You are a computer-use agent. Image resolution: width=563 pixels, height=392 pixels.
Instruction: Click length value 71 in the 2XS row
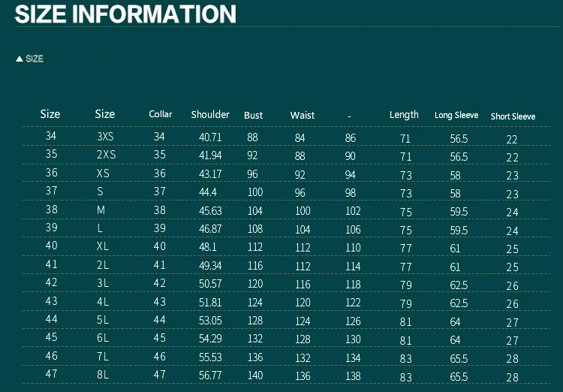[x=405, y=157]
